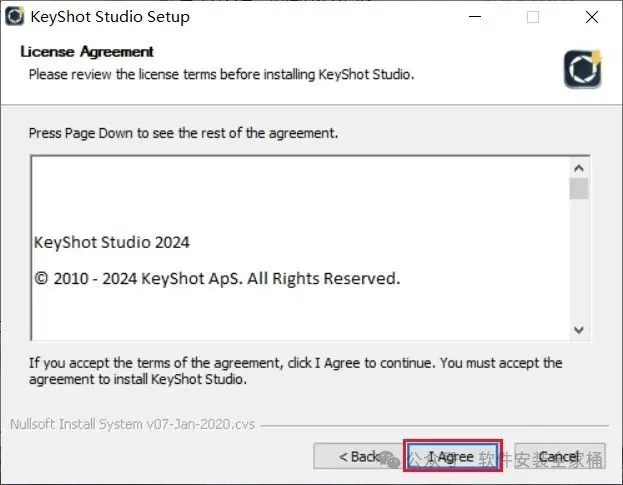Image resolution: width=623 pixels, height=485 pixels.
Task: Click the "If you accept the terms" paragraph
Action: [295, 370]
